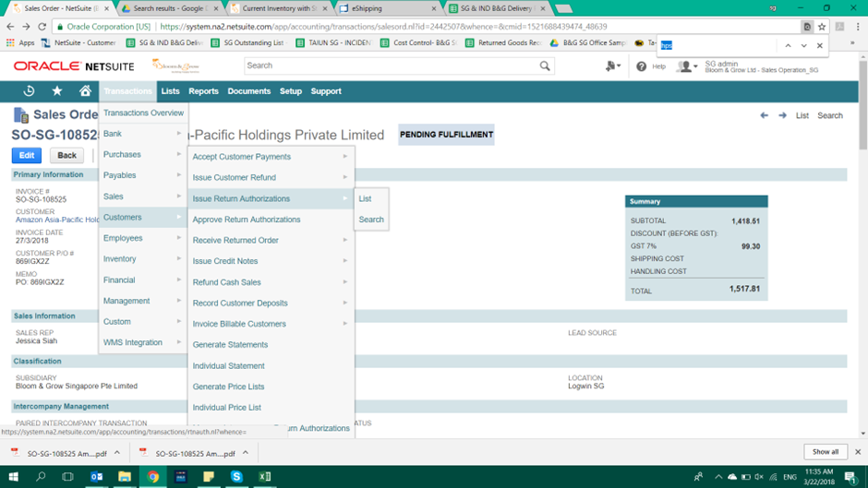868x488 pixels.
Task: Switch to the eShipping browser tab
Action: tap(388, 8)
